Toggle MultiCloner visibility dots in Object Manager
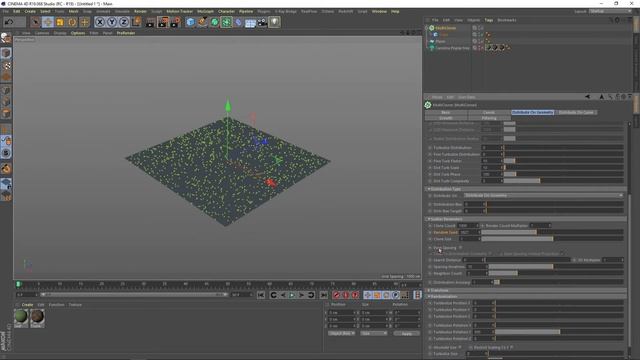The image size is (640, 360). pos(481,28)
